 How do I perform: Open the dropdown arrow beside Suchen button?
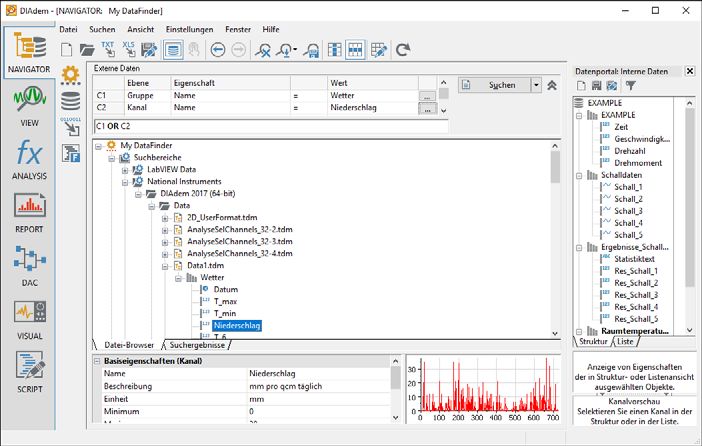point(536,85)
